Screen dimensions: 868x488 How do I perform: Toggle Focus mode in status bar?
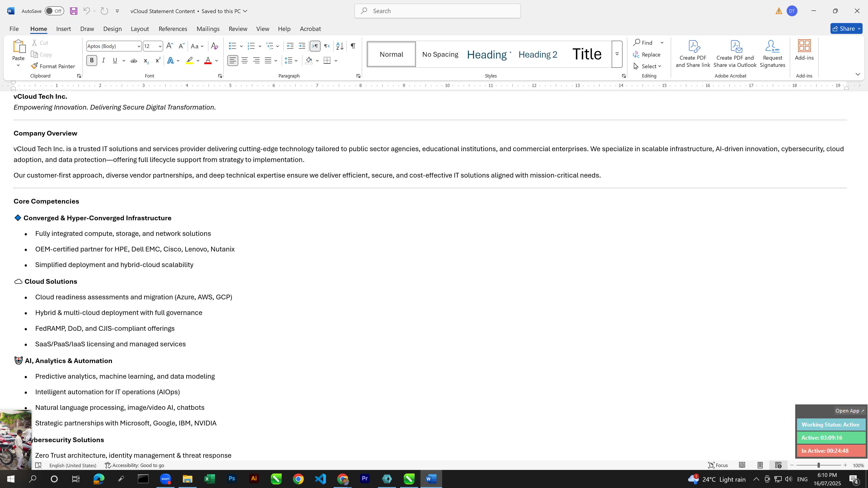click(x=718, y=465)
